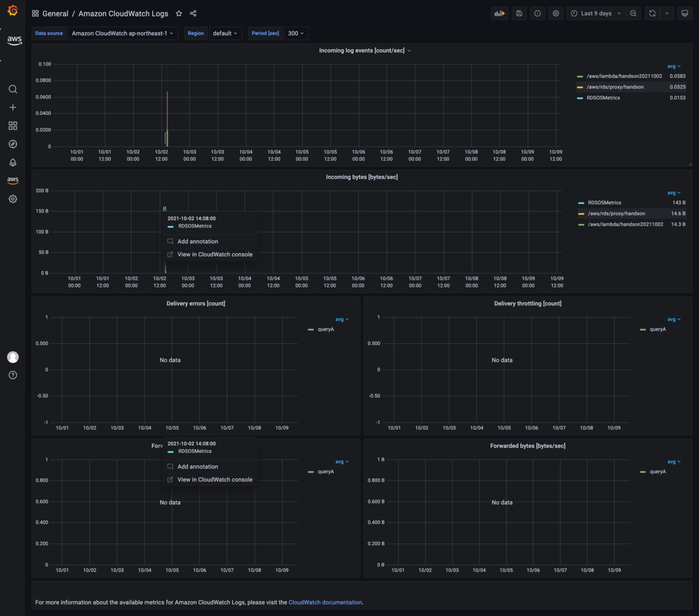Open the Dashboards four-squares sidebar icon
Screen dimensions: 699x616
click(13, 126)
